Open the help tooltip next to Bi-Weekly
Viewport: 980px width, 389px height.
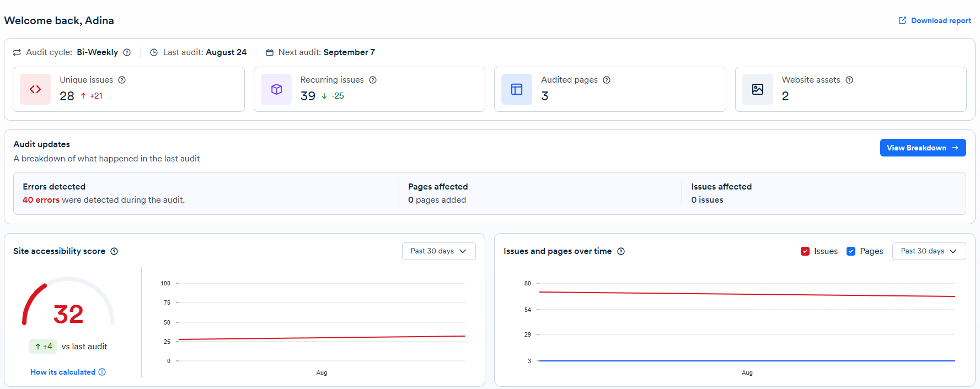click(x=127, y=52)
